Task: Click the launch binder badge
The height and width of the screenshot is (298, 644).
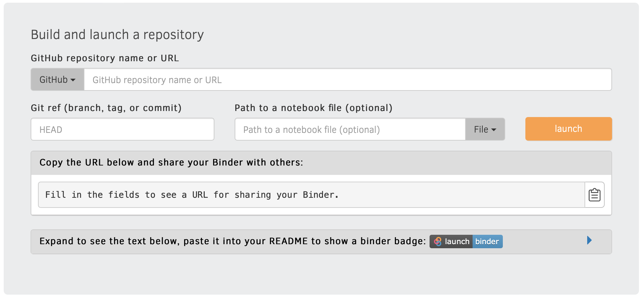Action: [x=466, y=241]
